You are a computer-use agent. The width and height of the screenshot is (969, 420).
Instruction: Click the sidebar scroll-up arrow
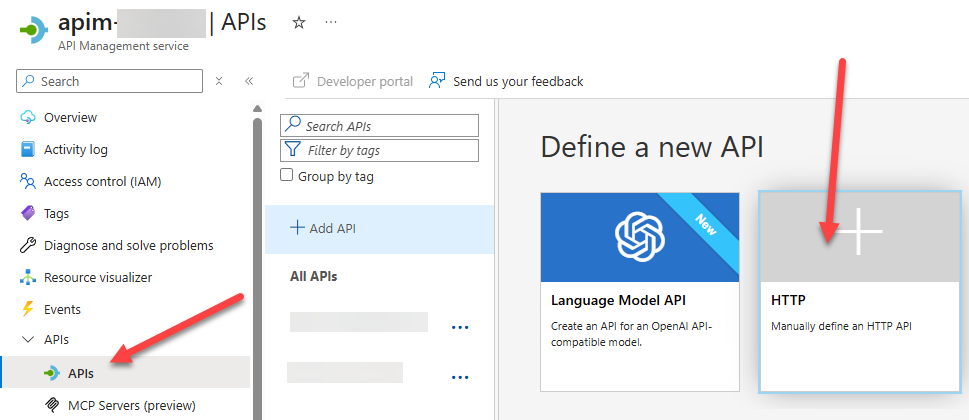[x=258, y=109]
